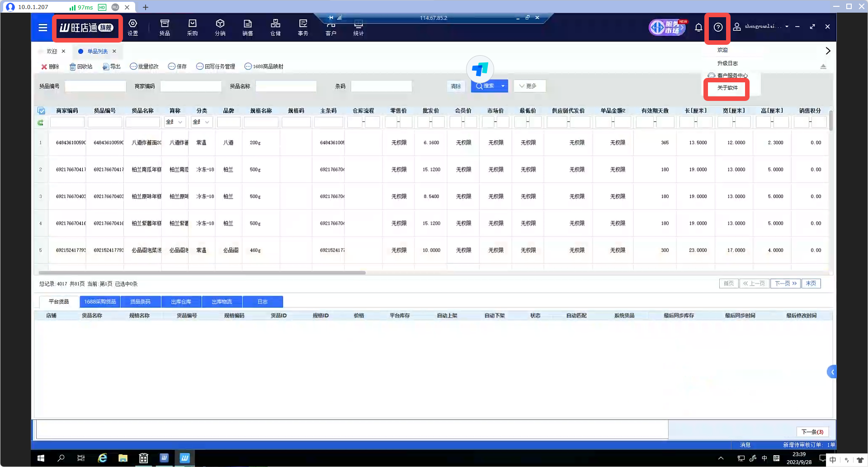Open Windows Start menu
Screen dimensions: 868x467
[41, 458]
